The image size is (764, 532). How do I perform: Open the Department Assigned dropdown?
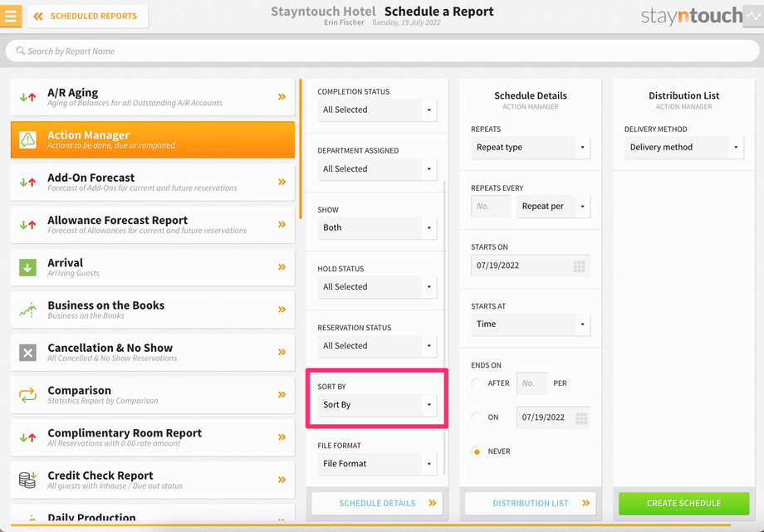point(377,169)
